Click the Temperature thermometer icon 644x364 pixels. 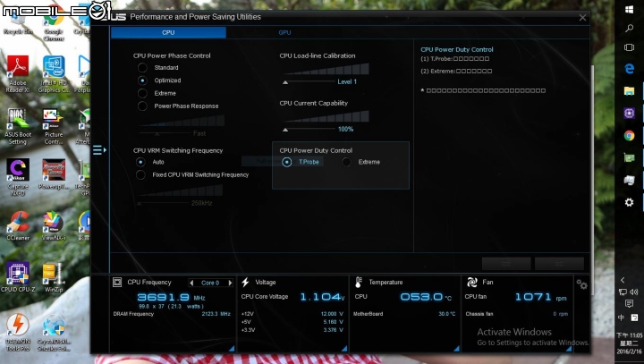(358, 283)
